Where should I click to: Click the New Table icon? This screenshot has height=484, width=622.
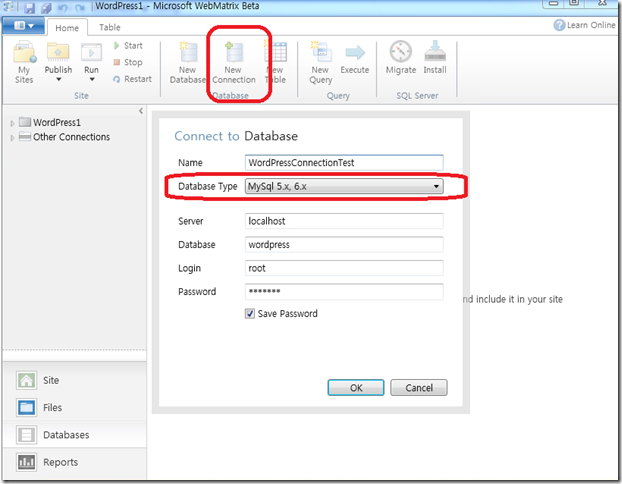pyautogui.click(x=276, y=52)
